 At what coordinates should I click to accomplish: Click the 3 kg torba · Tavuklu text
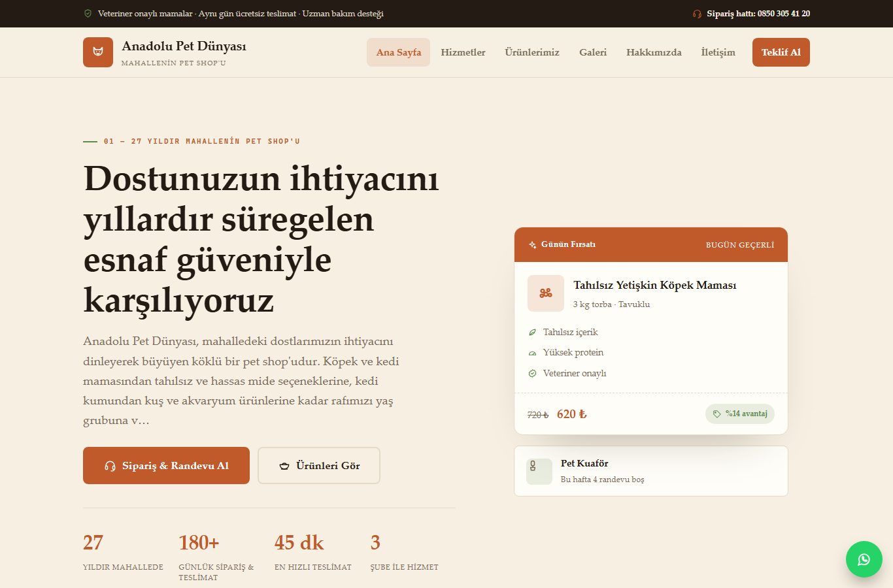pos(611,304)
